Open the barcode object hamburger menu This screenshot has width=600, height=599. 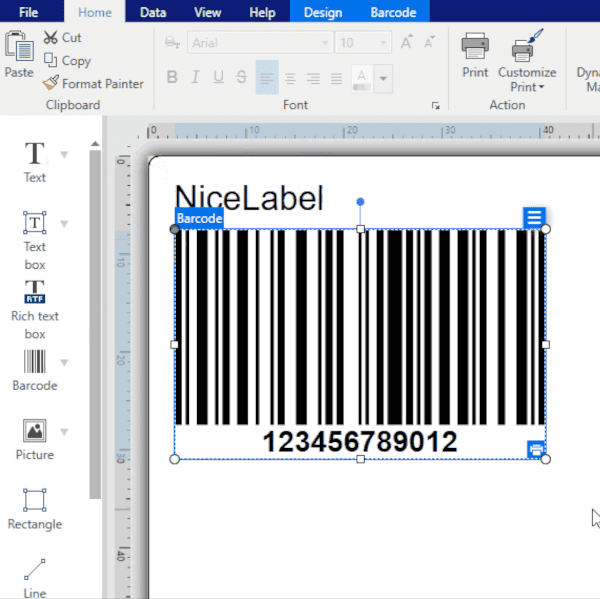click(534, 218)
